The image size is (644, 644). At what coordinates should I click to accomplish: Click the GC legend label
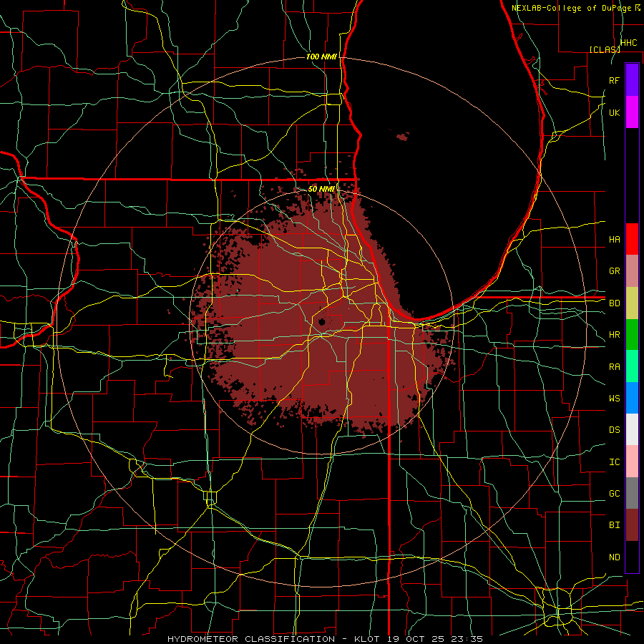(x=614, y=494)
